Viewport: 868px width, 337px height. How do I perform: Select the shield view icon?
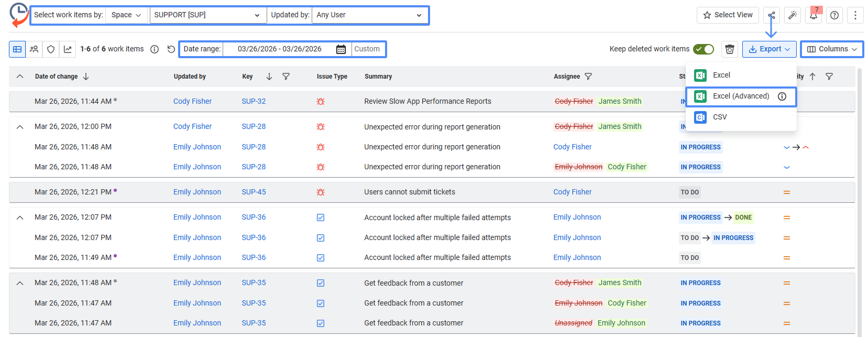[x=51, y=49]
